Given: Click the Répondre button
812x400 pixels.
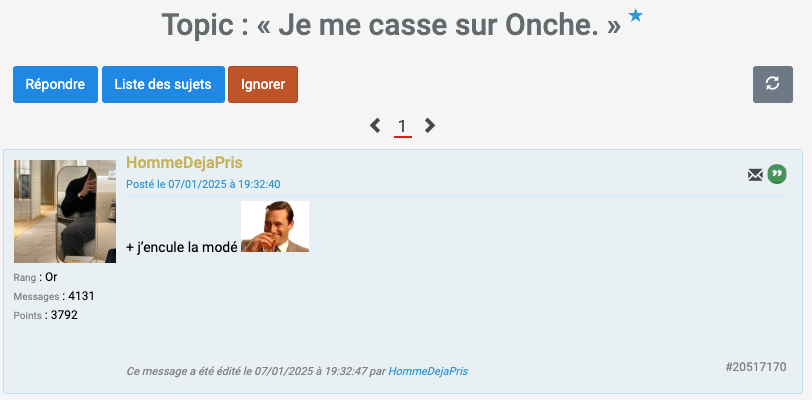Looking at the screenshot, I should (55, 84).
